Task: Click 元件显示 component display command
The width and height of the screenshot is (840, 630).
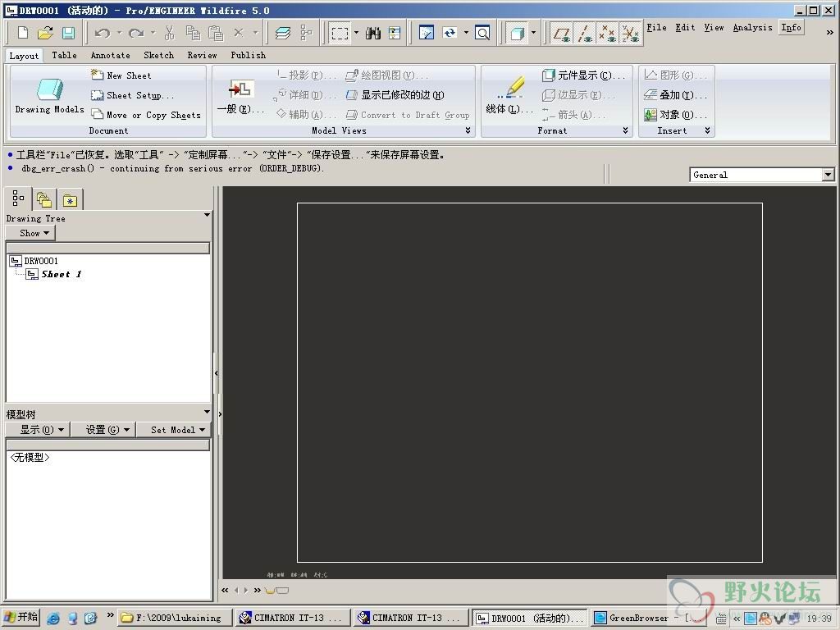Action: pyautogui.click(x=583, y=75)
